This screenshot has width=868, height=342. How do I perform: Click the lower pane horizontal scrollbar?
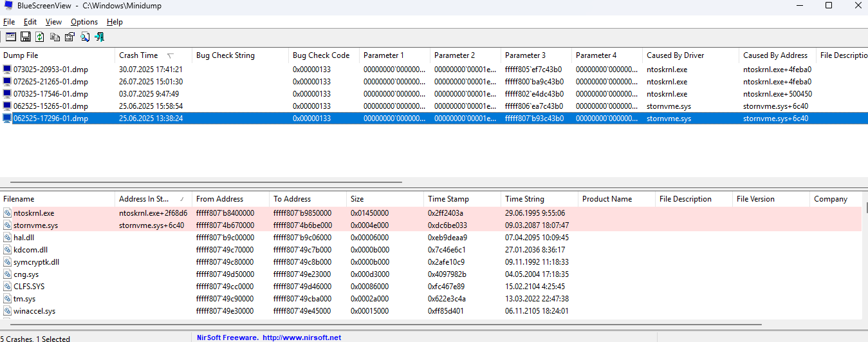(385, 325)
